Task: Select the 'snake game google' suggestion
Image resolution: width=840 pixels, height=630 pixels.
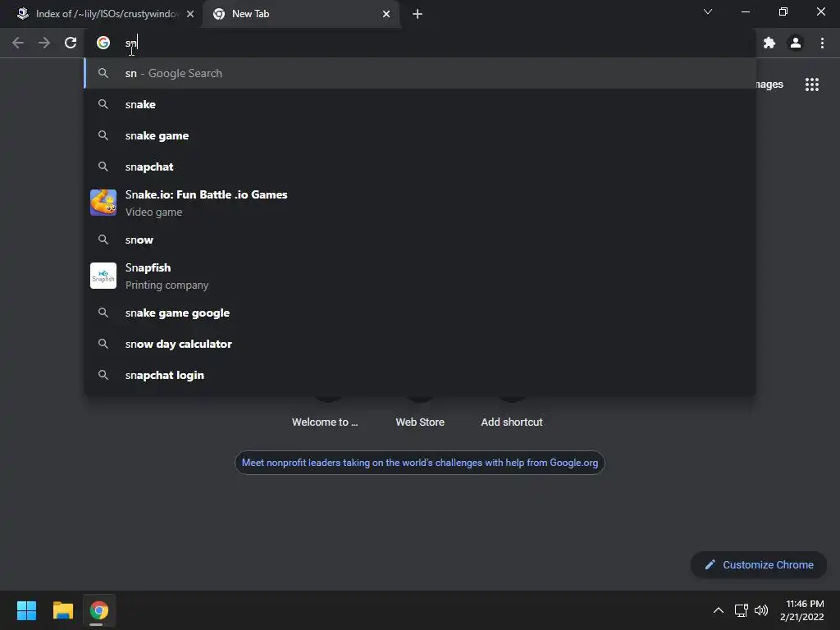Action: point(420,313)
